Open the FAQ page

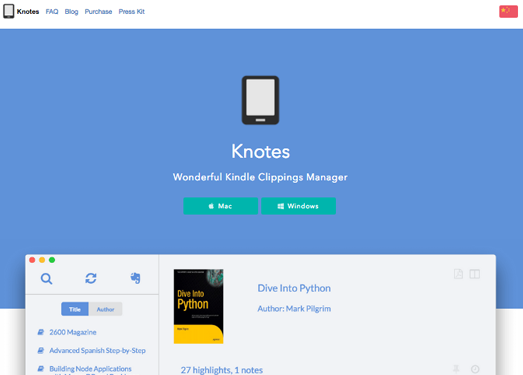pyautogui.click(x=52, y=12)
